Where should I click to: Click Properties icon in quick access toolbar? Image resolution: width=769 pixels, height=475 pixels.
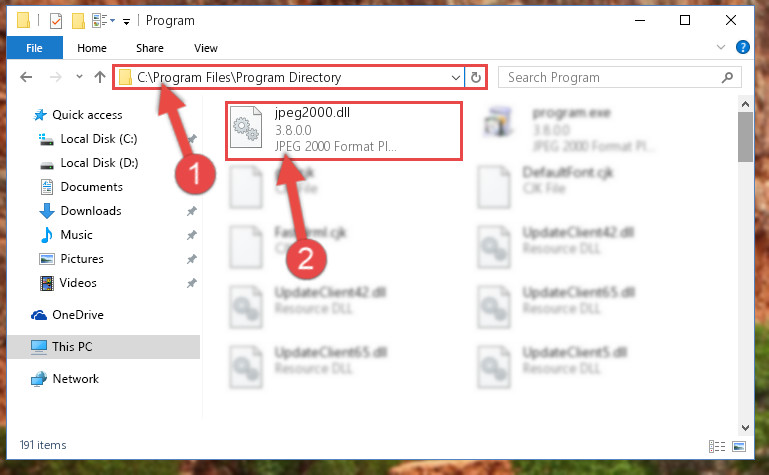(56, 21)
